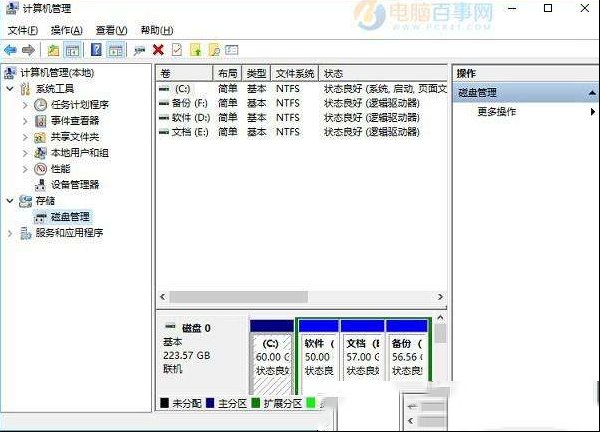Select the 备份 (F:) volume row
The width and height of the screenshot is (600, 432).
(302, 103)
